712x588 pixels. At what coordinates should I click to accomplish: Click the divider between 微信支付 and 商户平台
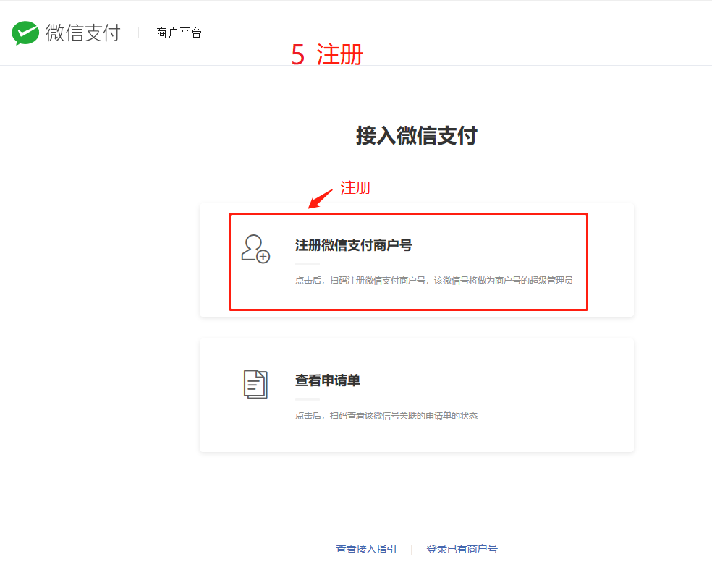pyautogui.click(x=138, y=33)
